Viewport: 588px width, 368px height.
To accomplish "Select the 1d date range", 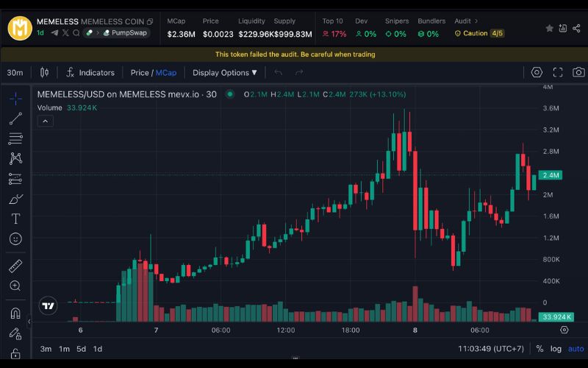I will [x=98, y=349].
